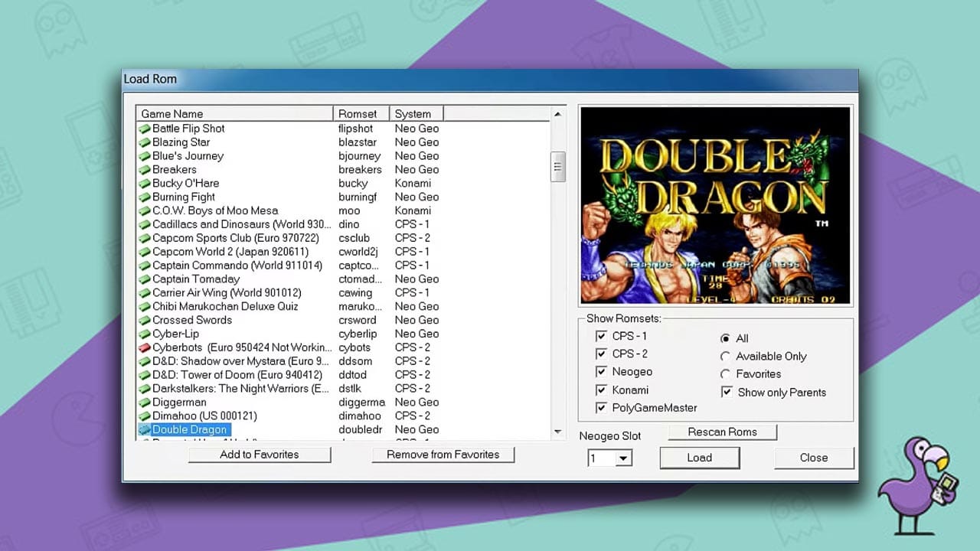Click the green icon next to Breakers

coord(144,170)
